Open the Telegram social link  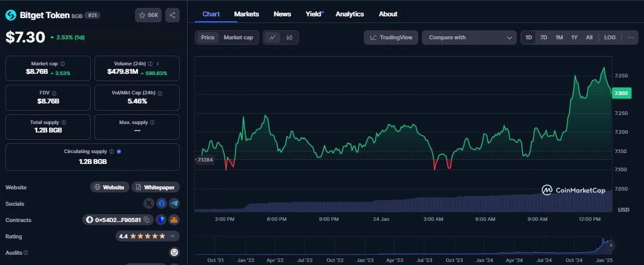point(174,203)
